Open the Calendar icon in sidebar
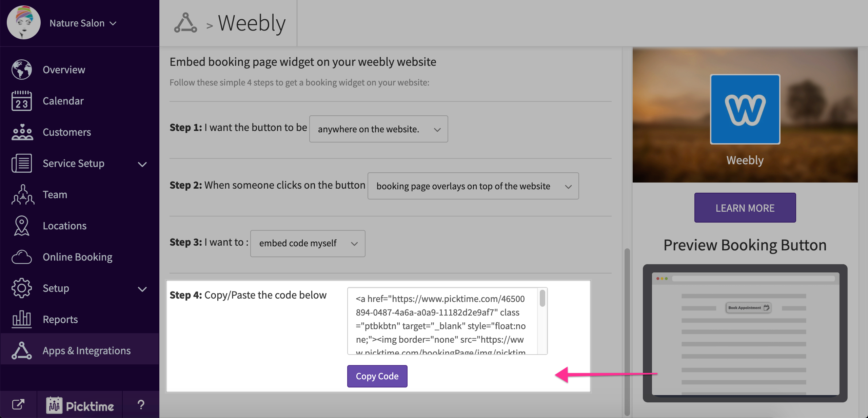This screenshot has width=868, height=418. point(22,101)
